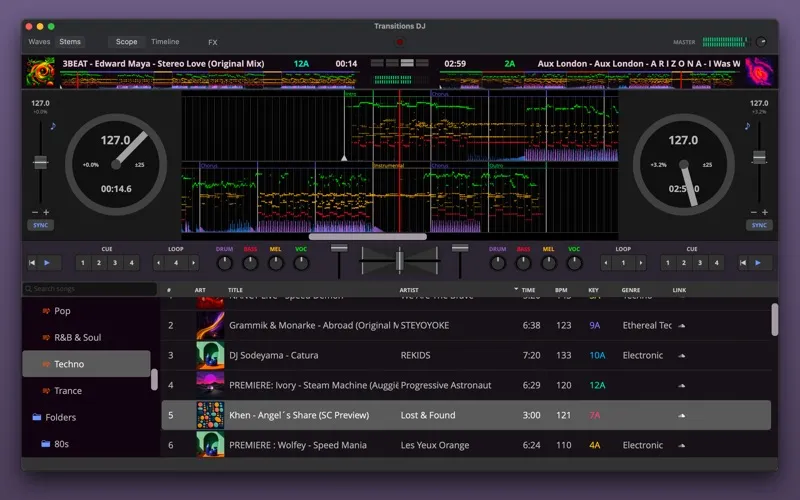Viewport: 800px width, 500px height.
Task: Toggle SYNC on the left deck
Action: (40, 225)
